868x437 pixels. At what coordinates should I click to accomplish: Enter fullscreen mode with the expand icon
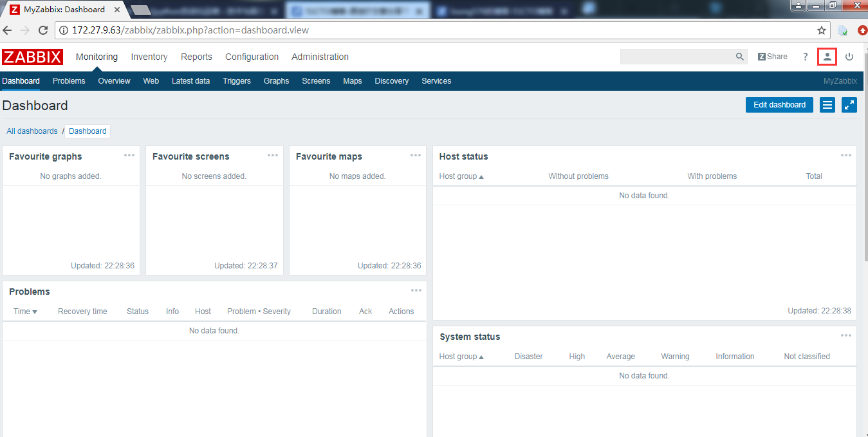[849, 105]
